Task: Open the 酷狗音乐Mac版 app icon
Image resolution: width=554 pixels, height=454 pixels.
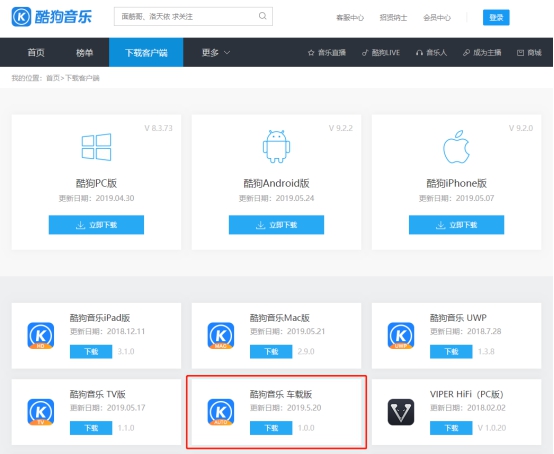Action: pos(221,336)
